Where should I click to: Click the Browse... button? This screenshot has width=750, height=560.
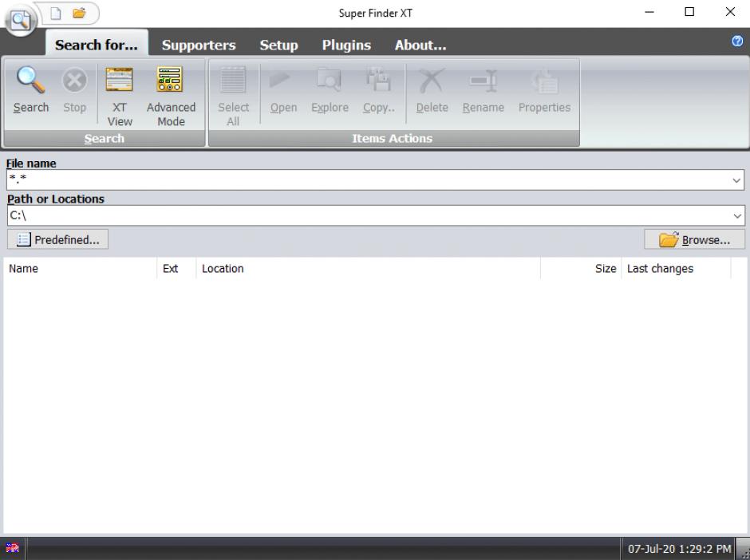click(694, 239)
